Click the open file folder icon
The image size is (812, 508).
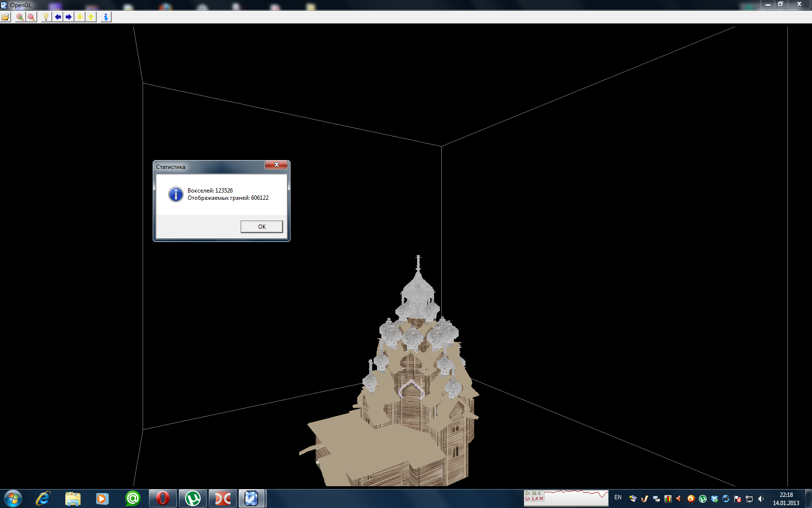5,17
